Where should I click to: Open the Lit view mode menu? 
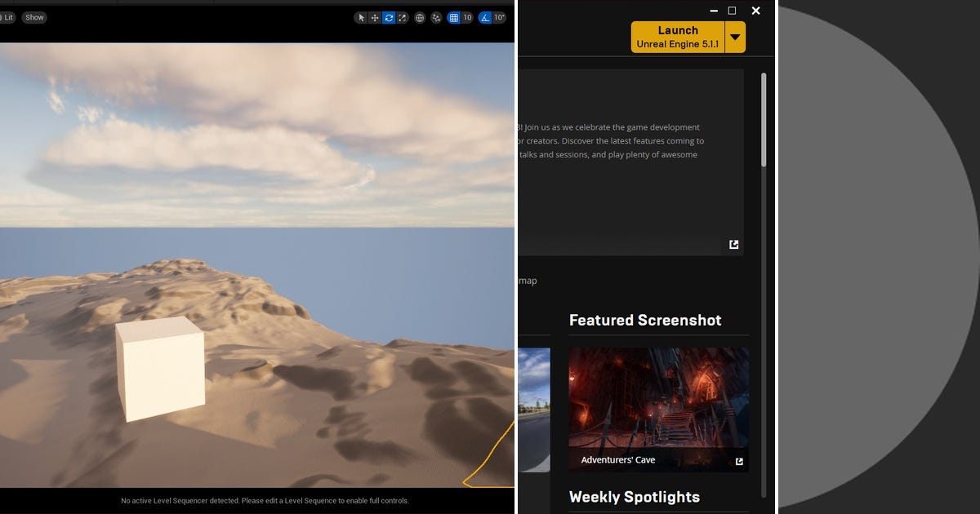7,17
